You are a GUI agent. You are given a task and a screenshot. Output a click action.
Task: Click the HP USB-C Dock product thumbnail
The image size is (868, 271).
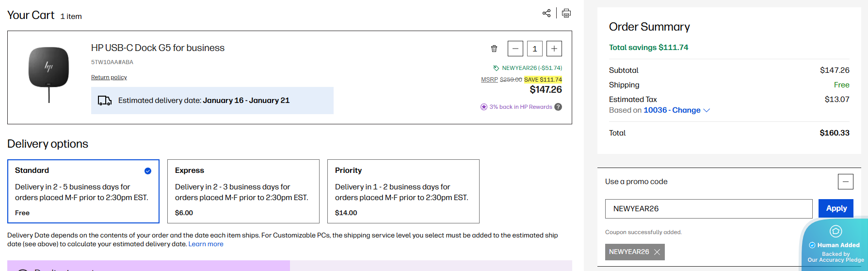[48, 73]
